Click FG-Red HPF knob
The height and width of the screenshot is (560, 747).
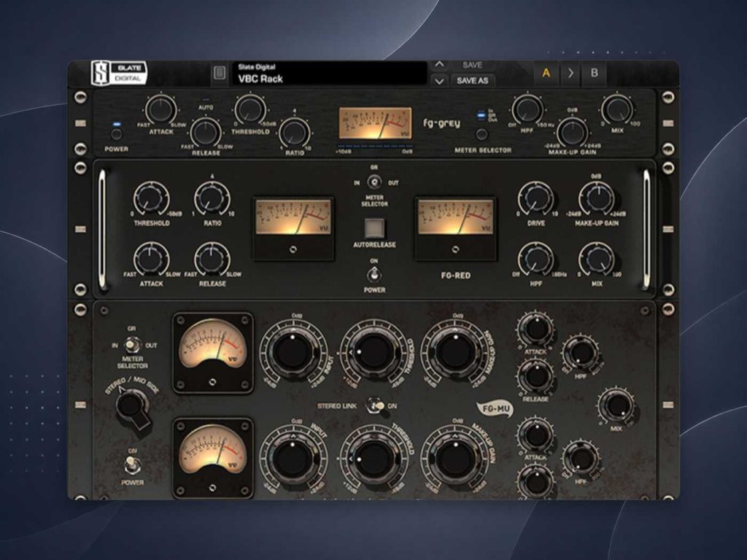(536, 260)
